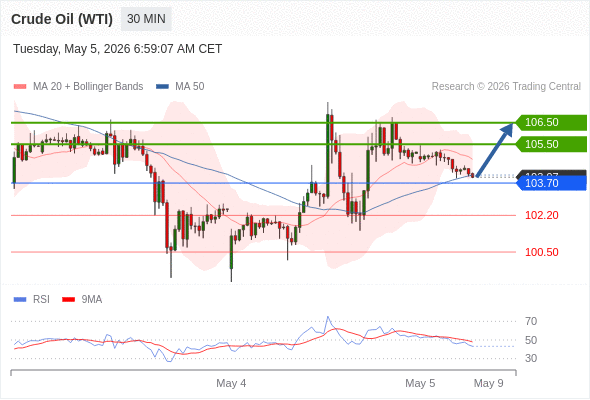This screenshot has width=590, height=400.
Task: Click the blue MA 50 legend swatch
Action: click(x=162, y=87)
